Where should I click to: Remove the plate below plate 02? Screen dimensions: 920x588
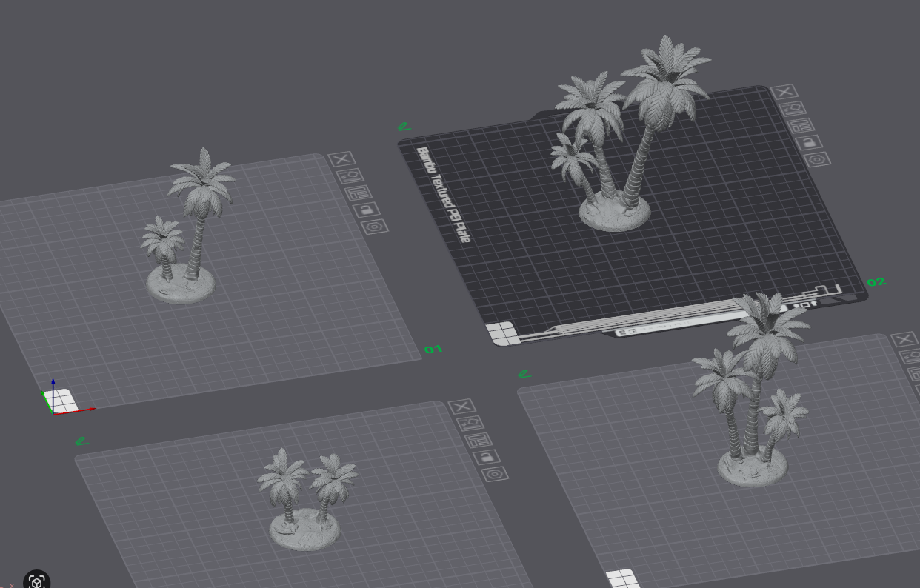(904, 340)
